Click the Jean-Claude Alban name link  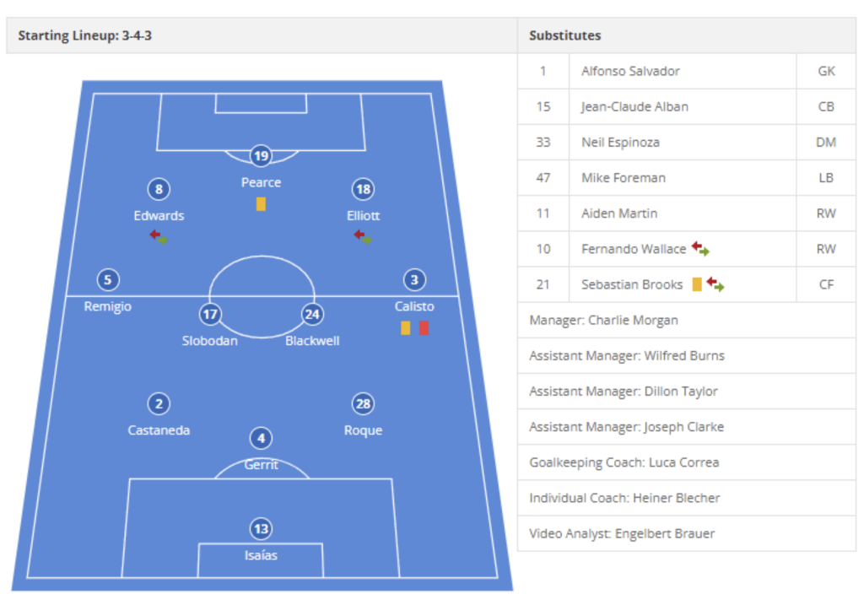pyautogui.click(x=638, y=106)
